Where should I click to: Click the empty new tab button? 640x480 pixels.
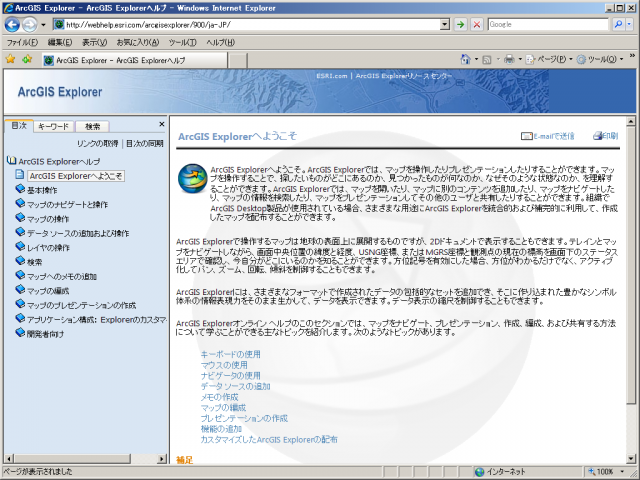pyautogui.click(x=237, y=60)
